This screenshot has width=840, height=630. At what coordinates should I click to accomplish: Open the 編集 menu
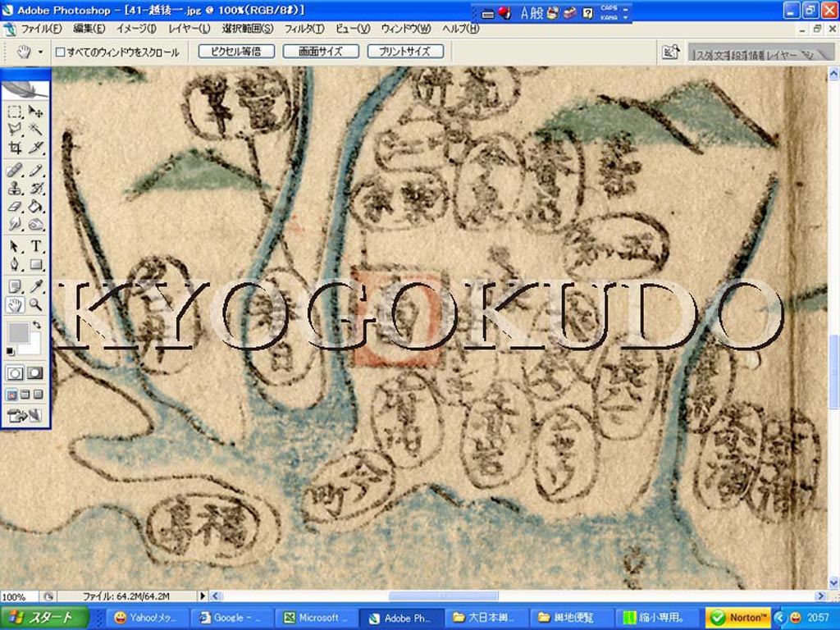(x=89, y=29)
